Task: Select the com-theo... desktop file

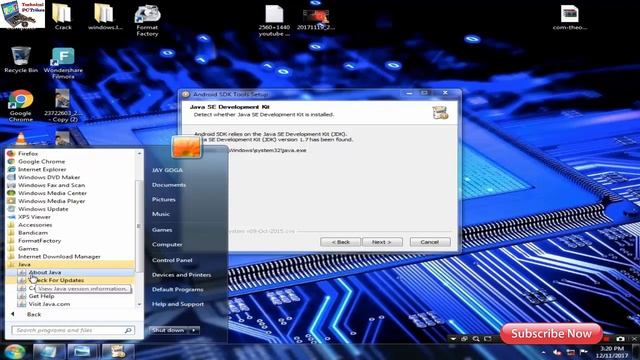Action: tap(570, 17)
